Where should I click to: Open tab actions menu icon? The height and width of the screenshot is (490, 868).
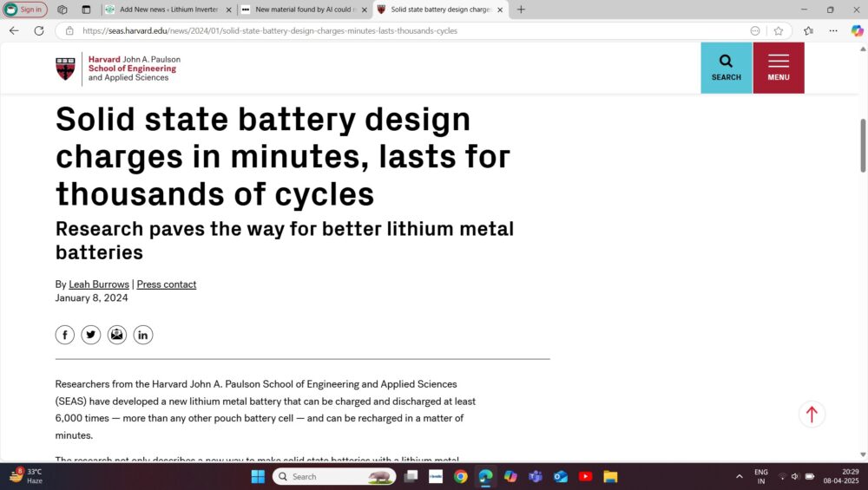[x=86, y=10]
